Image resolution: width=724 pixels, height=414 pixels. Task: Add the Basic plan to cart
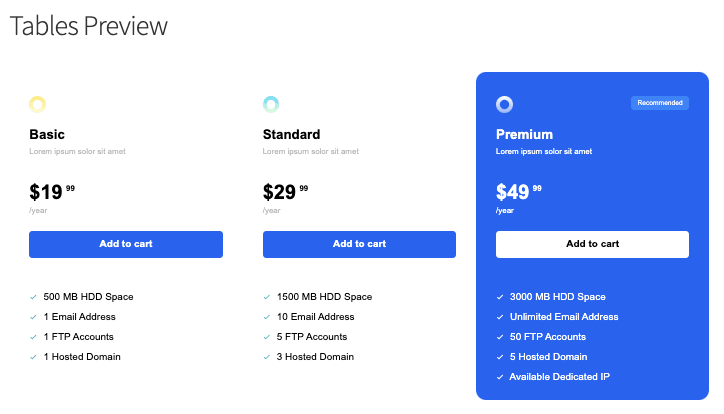126,244
